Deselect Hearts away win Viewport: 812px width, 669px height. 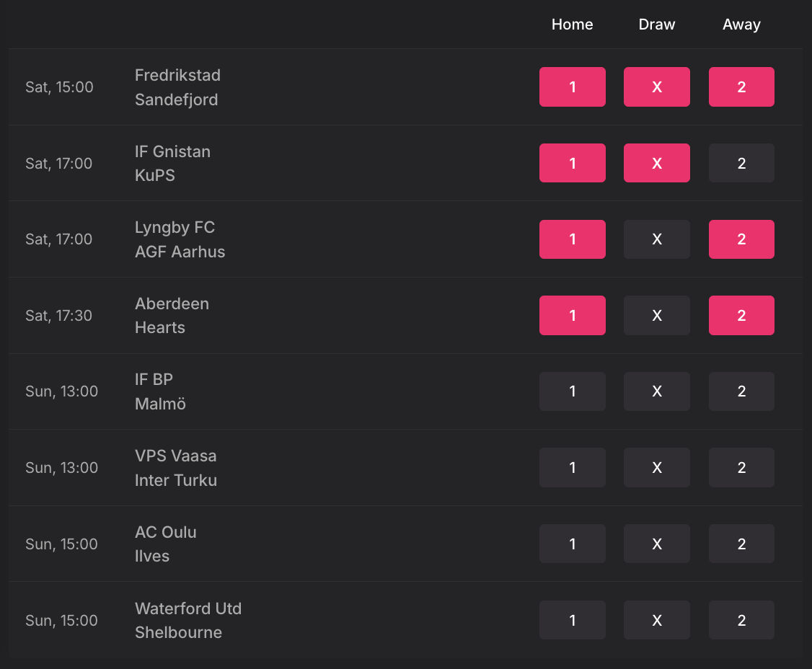click(x=741, y=315)
